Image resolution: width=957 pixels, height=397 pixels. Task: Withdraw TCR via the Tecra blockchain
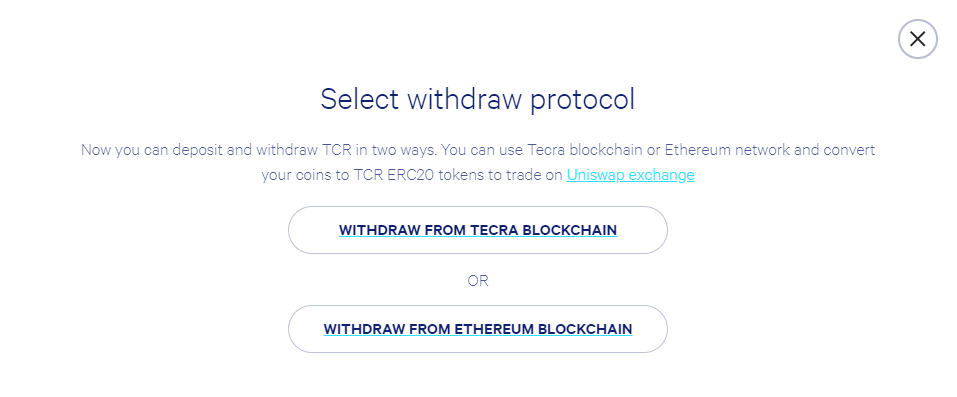click(478, 230)
